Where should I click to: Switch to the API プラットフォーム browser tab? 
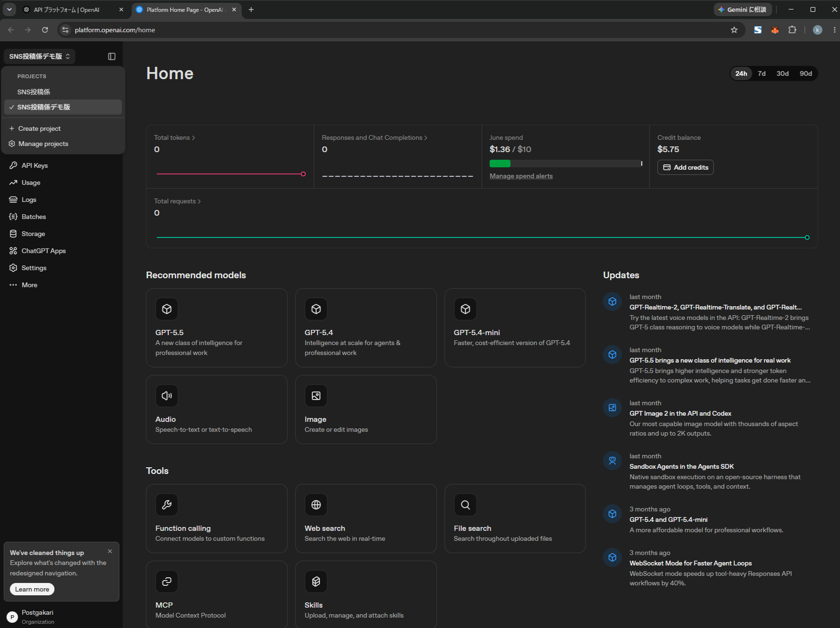[67, 9]
